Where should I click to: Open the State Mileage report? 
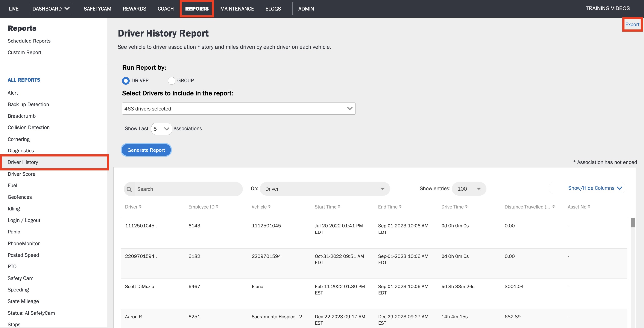tap(23, 301)
